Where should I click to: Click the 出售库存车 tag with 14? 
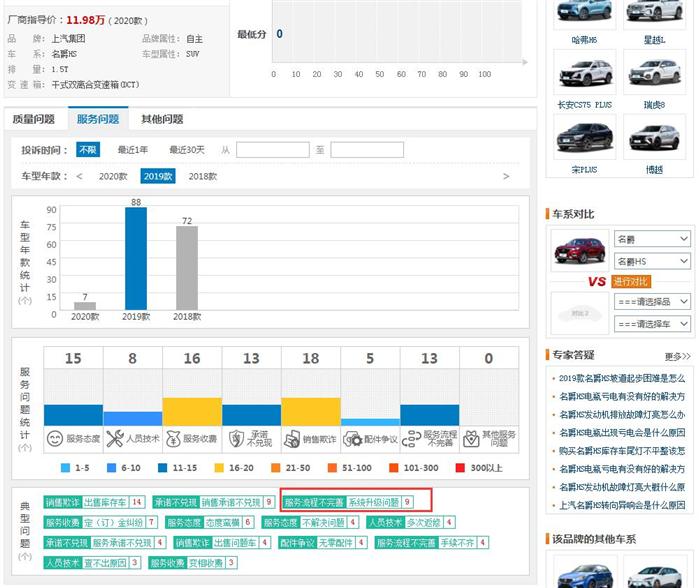click(94, 502)
